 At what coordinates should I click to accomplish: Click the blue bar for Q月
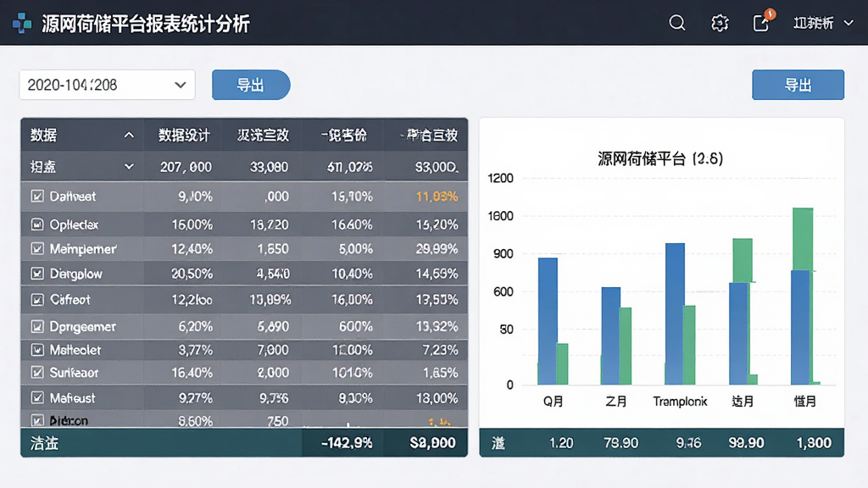click(548, 321)
